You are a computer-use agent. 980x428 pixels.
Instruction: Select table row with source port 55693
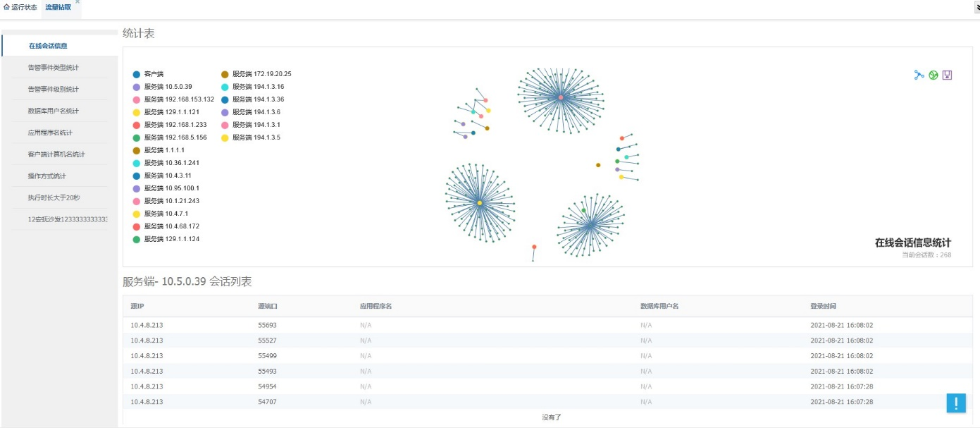point(547,325)
